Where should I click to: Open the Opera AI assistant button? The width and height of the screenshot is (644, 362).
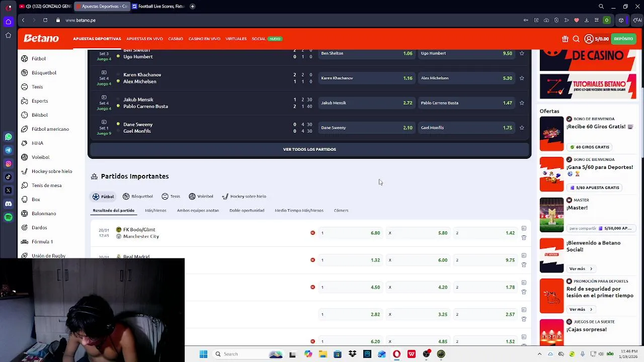(x=636, y=20)
